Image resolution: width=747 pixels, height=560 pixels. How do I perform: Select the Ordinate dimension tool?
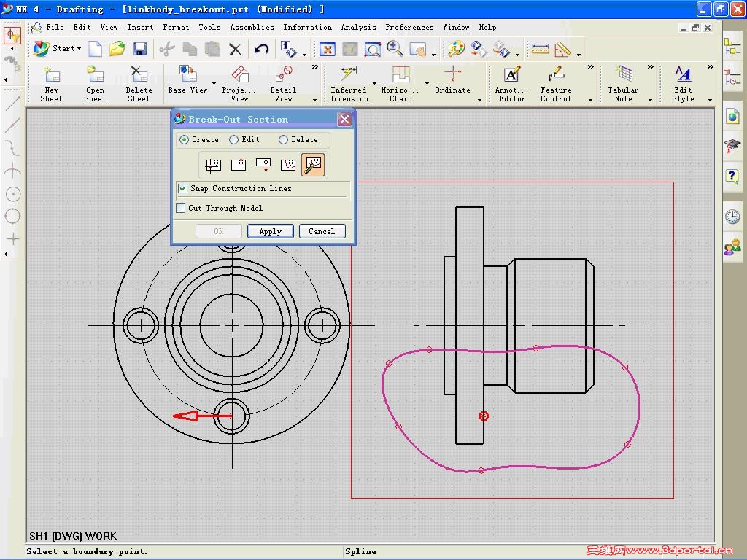coord(452,81)
